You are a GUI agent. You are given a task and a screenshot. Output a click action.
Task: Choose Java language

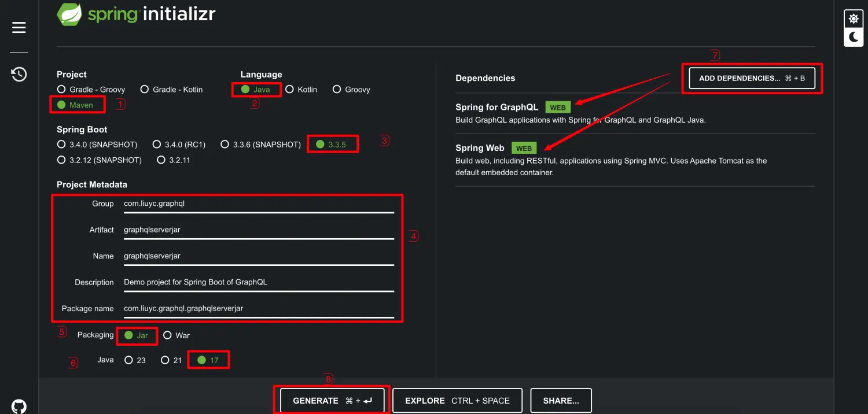pos(255,90)
